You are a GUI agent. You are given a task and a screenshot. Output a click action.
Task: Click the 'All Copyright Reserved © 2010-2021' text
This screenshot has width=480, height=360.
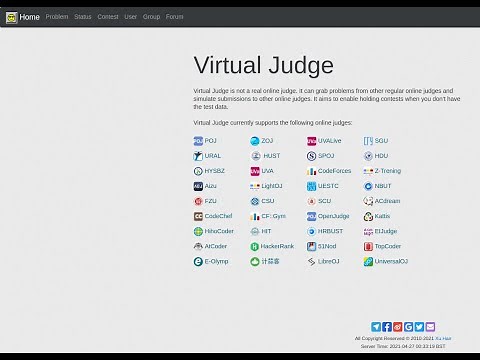click(x=394, y=338)
